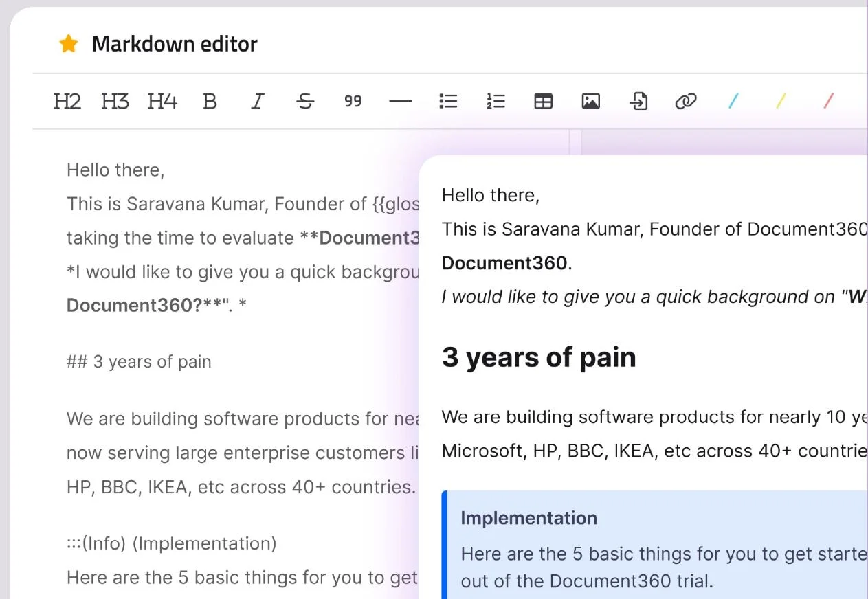Select the yellow callout slash icon
868x599 pixels.
(x=781, y=101)
